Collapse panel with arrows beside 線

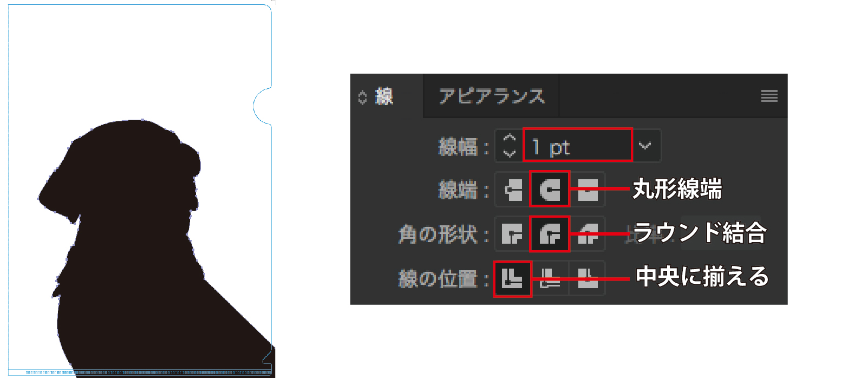tap(362, 97)
